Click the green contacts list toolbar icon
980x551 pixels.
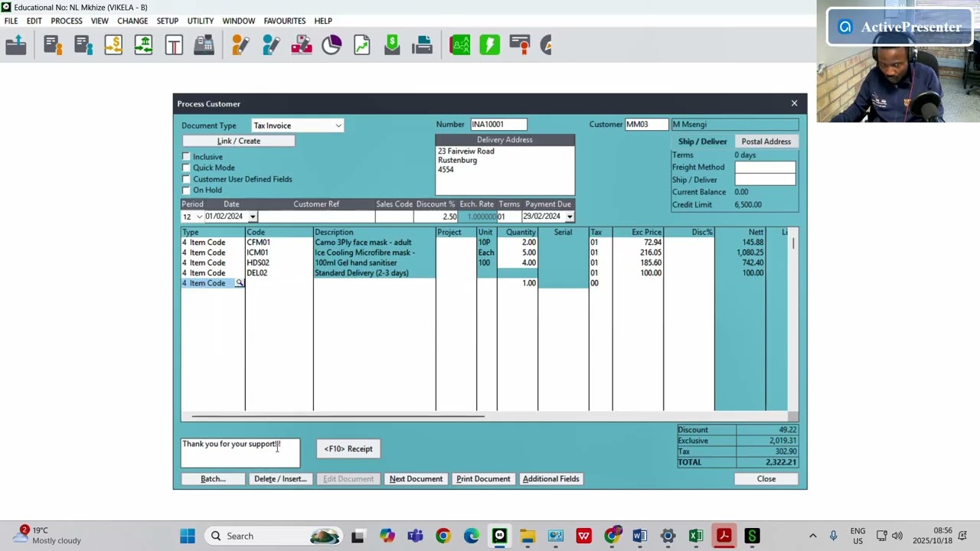tap(460, 45)
